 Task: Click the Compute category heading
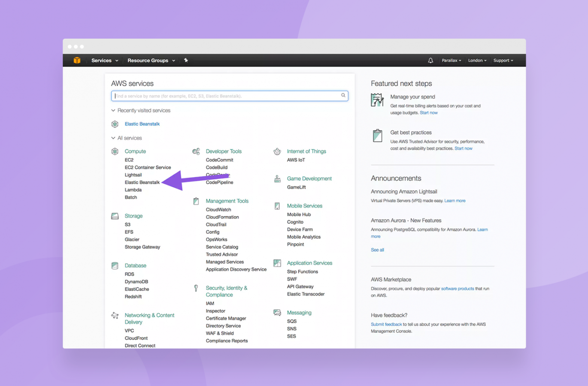pyautogui.click(x=135, y=151)
